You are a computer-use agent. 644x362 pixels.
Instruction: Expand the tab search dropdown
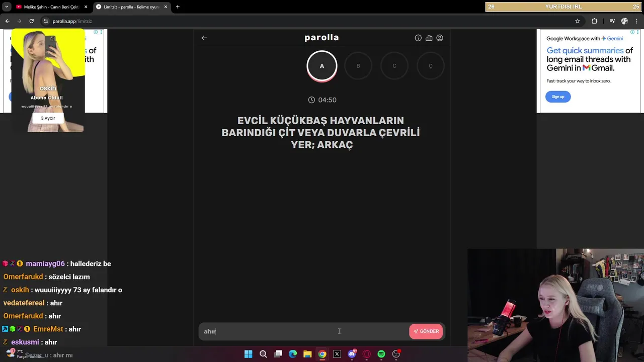tap(6, 7)
